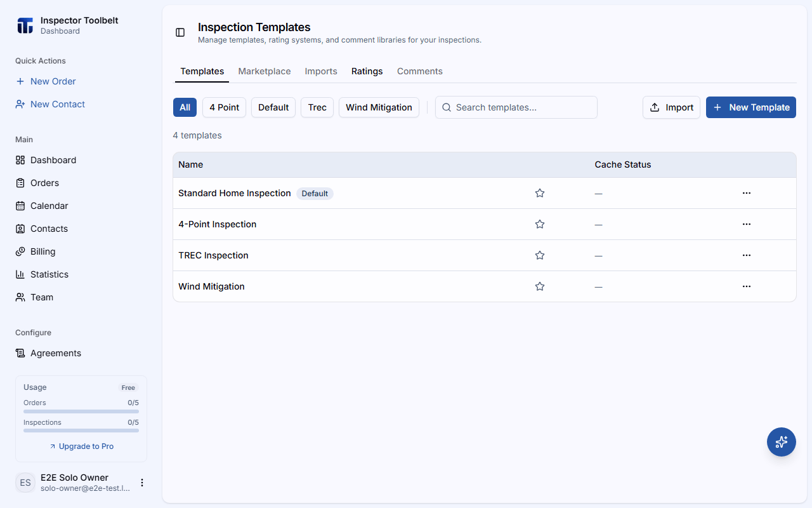Click the arrow icon beside Upgrade to Pro
Viewport: 812px width, 508px height.
click(x=53, y=446)
